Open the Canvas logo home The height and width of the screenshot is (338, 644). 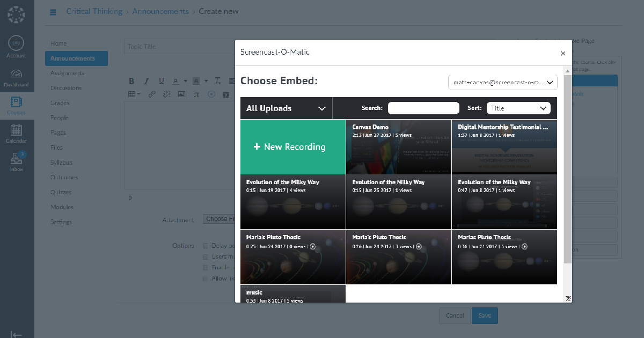17,14
